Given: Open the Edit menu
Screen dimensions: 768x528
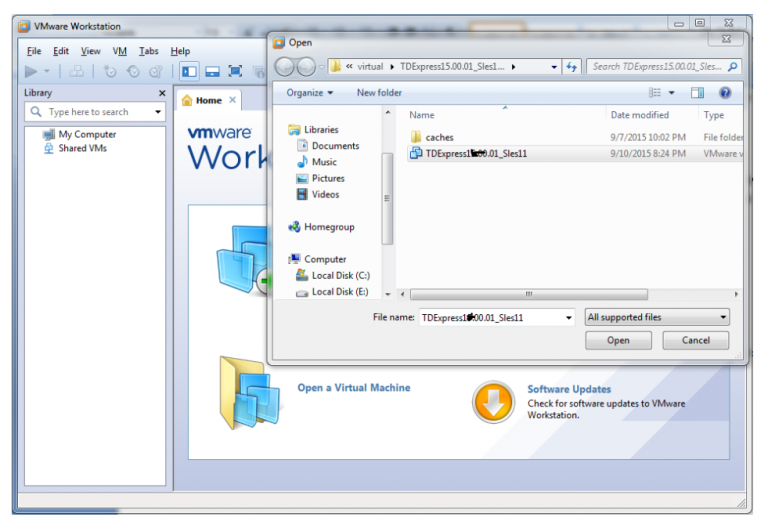Looking at the screenshot, I should (x=61, y=51).
